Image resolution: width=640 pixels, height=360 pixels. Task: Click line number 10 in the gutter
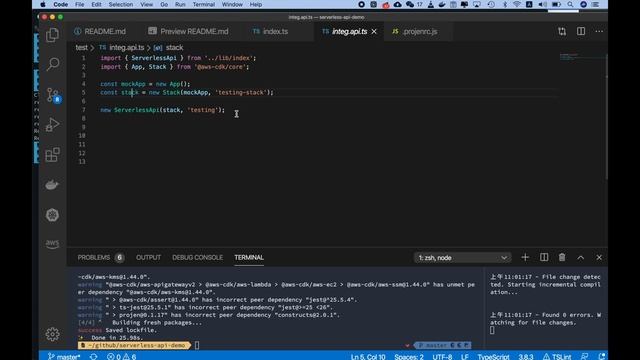[x=82, y=136]
